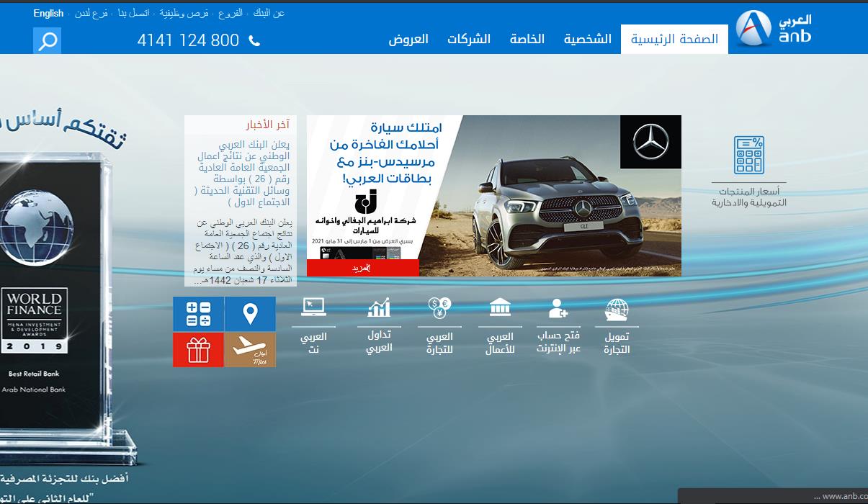The height and width of the screenshot is (504, 868).
Task: Open the عن البنك link
Action: [269, 14]
